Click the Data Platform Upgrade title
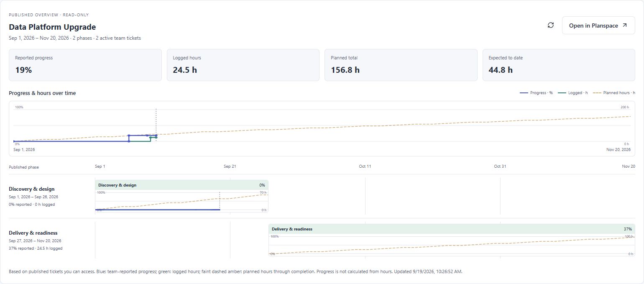The height and width of the screenshot is (284, 644). pos(52,27)
